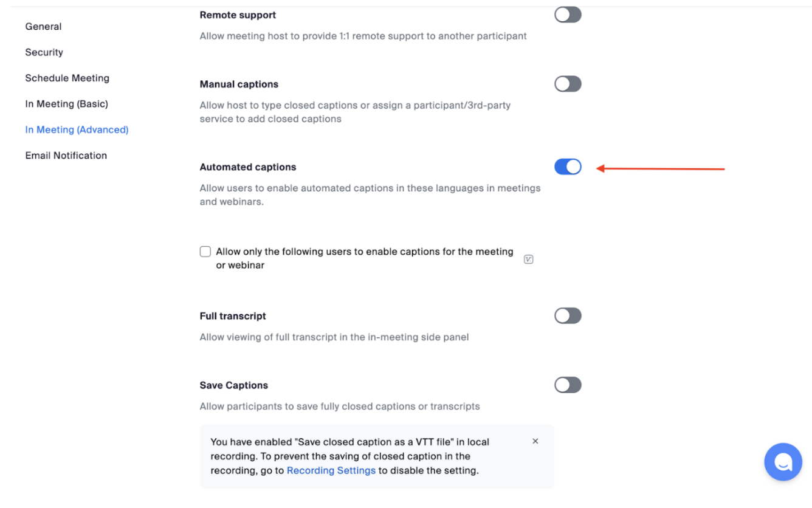Click the "Manual captions" heading
Screen dimensions: 812x508
click(x=239, y=84)
